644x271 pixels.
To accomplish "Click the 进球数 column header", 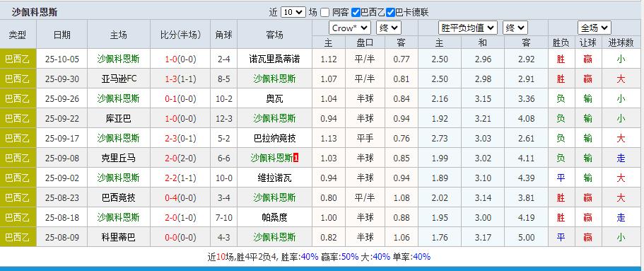I will [621, 42].
